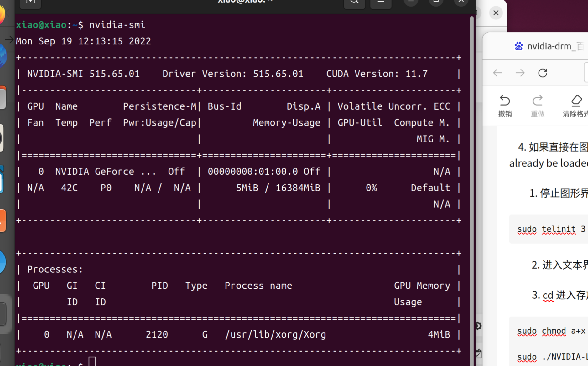
Task: Click the 'Compute M.' header text
Action: pyautogui.click(x=422, y=122)
